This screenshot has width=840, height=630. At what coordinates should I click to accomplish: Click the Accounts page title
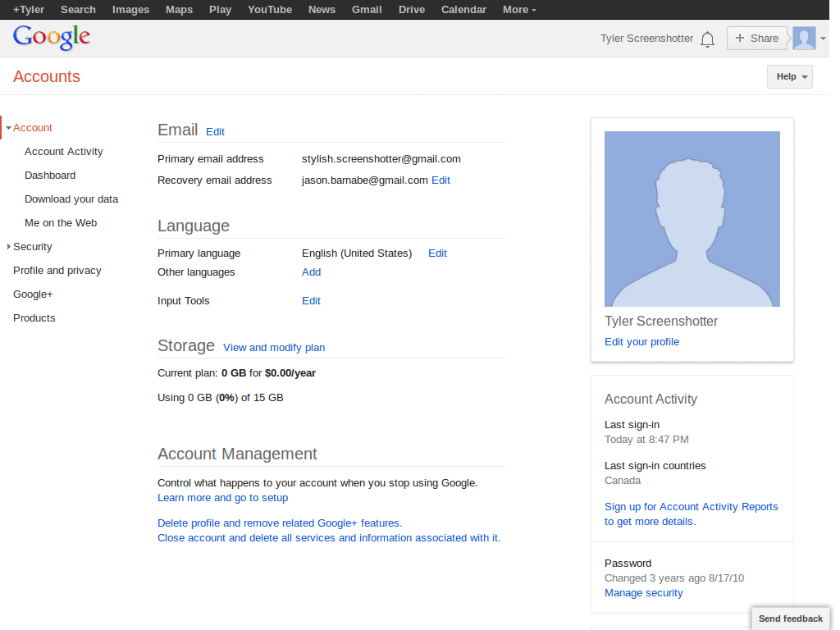[x=47, y=76]
